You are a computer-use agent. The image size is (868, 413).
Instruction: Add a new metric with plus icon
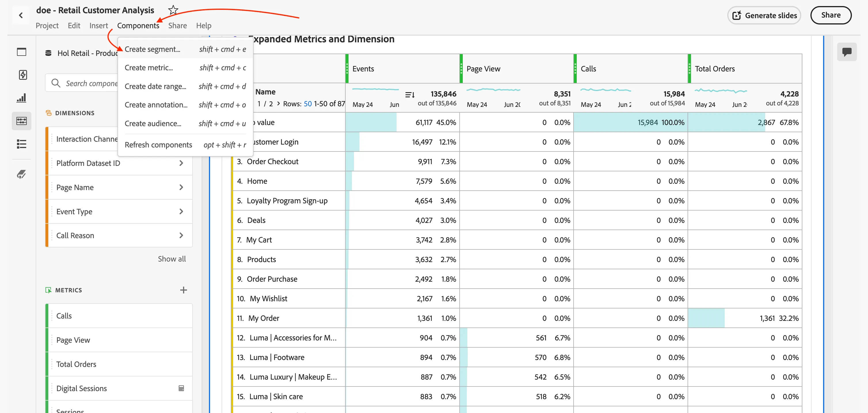coord(183,290)
